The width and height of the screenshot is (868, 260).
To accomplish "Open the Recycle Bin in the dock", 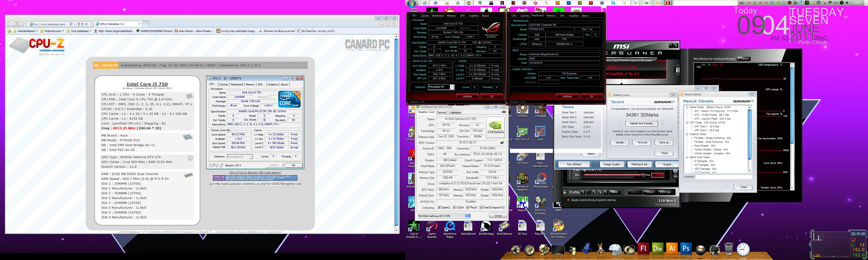I will point(728,249).
